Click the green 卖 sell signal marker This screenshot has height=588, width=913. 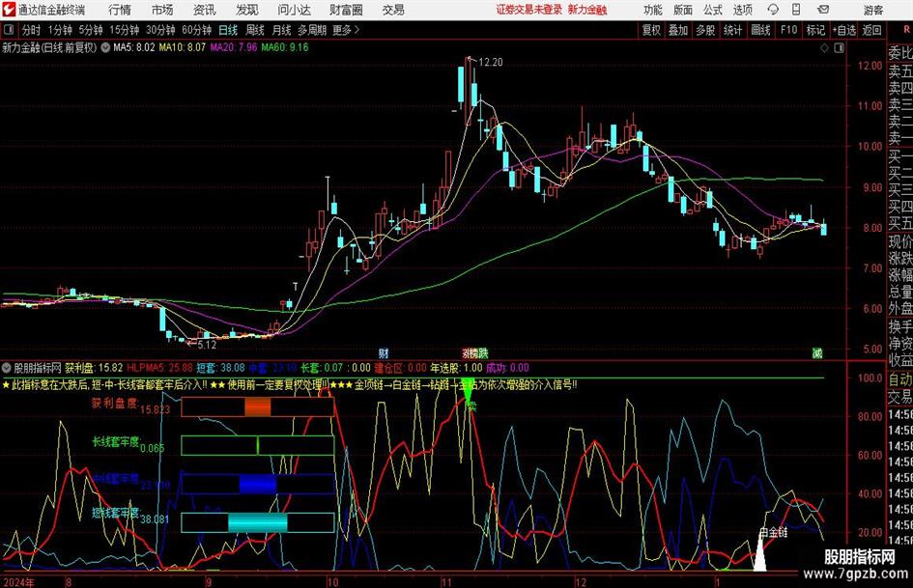(x=471, y=406)
